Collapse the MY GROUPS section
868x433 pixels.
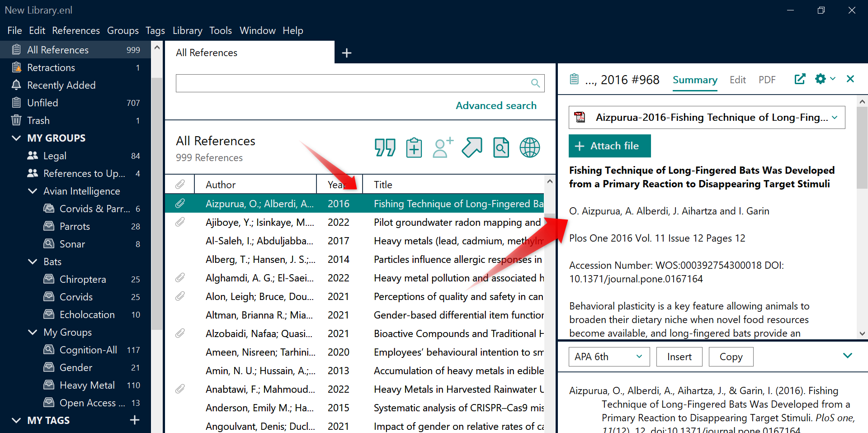click(x=16, y=138)
